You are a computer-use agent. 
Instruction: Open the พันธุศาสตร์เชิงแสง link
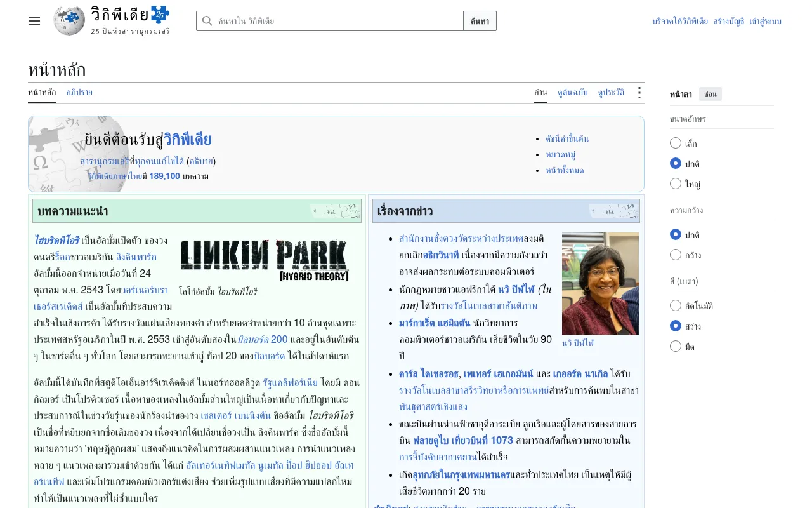pos(433,406)
